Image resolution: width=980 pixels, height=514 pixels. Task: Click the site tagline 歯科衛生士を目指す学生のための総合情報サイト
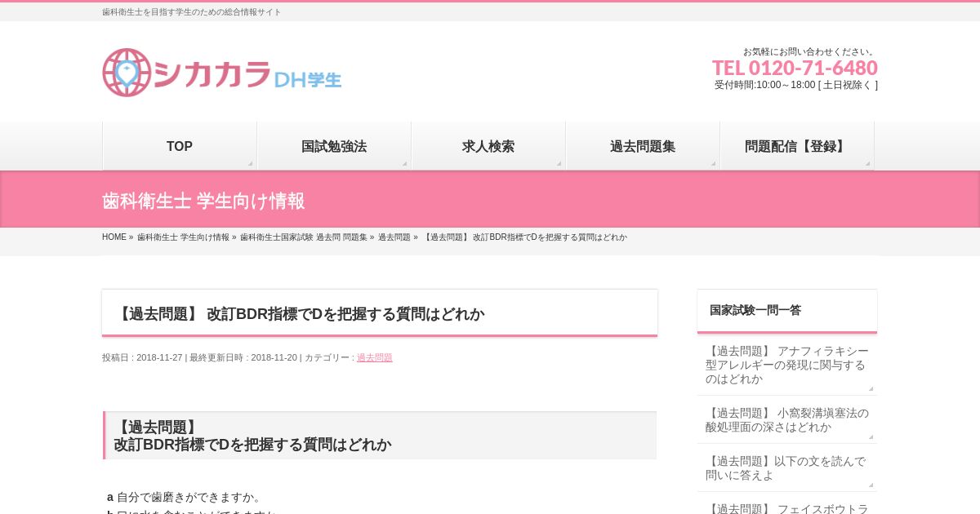point(192,12)
